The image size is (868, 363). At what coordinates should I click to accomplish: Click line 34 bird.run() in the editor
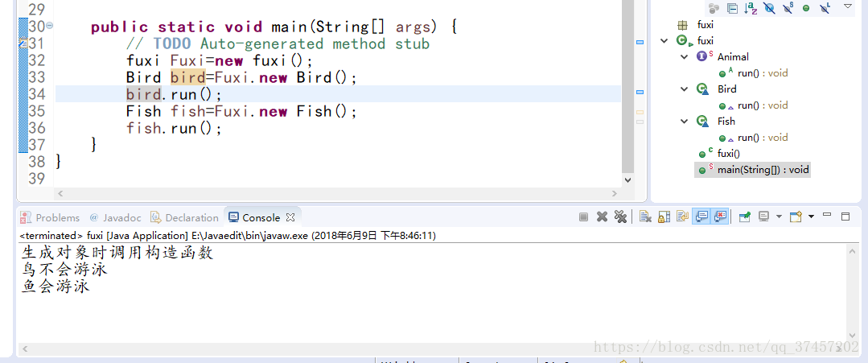(174, 94)
